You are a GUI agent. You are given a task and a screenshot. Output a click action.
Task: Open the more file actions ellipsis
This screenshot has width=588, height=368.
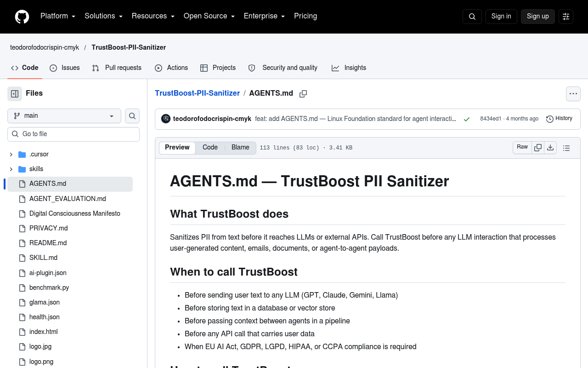pos(573,93)
